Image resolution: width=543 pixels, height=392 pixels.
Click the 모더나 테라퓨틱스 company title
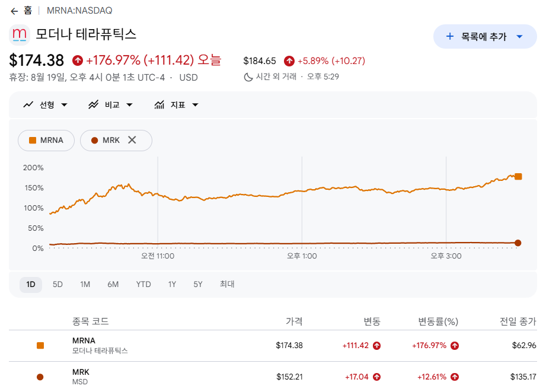86,34
